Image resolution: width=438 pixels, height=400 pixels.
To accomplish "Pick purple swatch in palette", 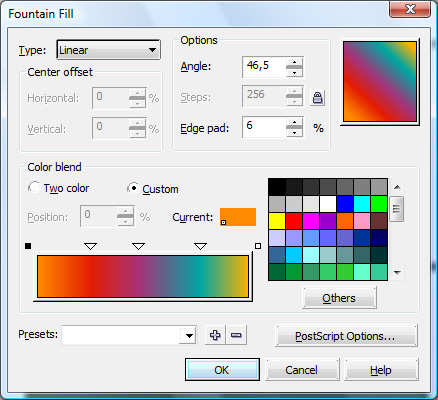I will coord(328,221).
